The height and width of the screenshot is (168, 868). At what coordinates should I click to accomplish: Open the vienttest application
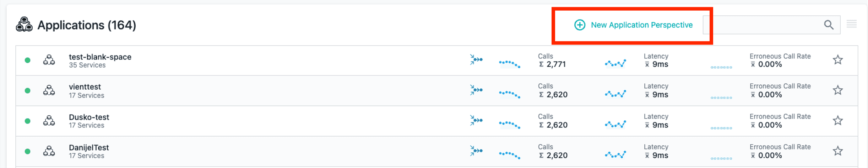(85, 87)
